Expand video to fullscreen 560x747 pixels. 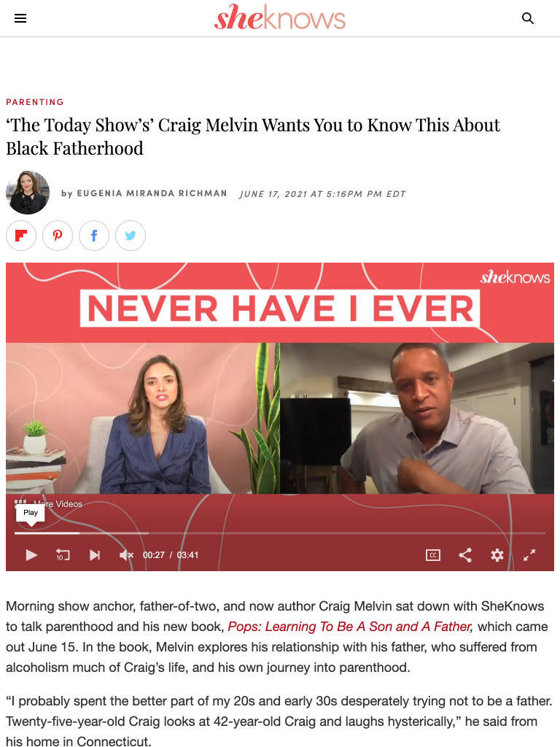(529, 555)
